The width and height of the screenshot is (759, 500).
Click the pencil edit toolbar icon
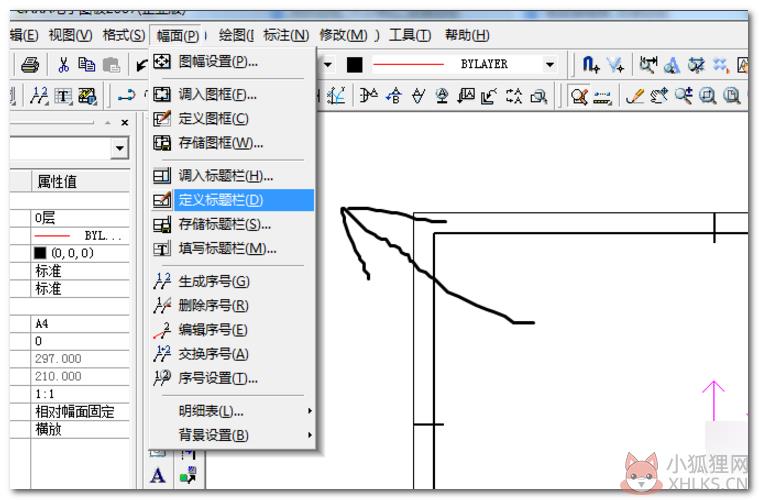click(x=634, y=96)
